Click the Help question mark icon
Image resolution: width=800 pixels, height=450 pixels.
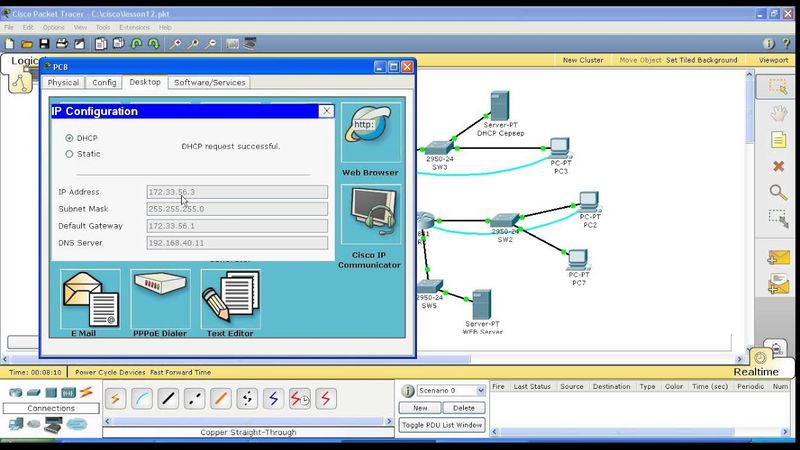point(786,44)
